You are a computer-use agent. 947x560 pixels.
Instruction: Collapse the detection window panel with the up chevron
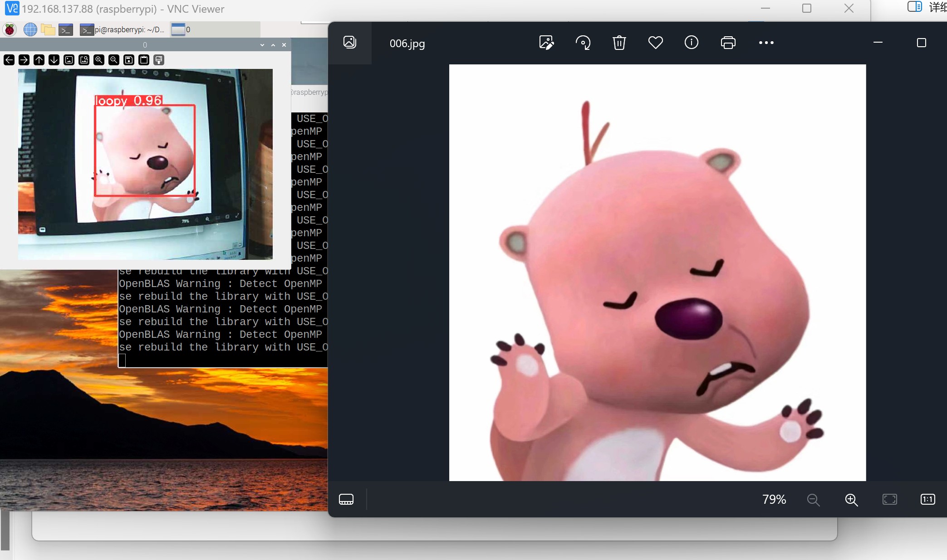point(273,45)
